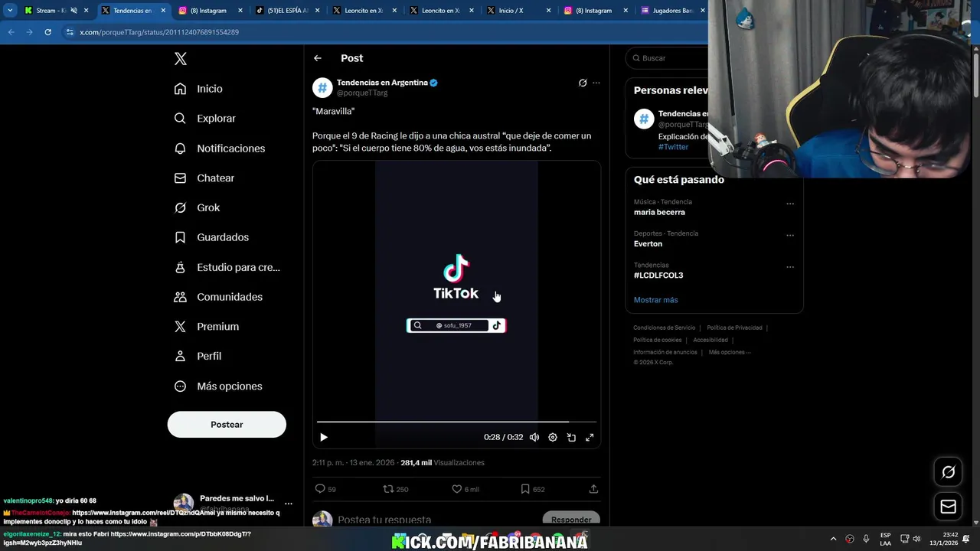
Task: Close the Tendencias en Argentina tab
Action: (x=162, y=11)
